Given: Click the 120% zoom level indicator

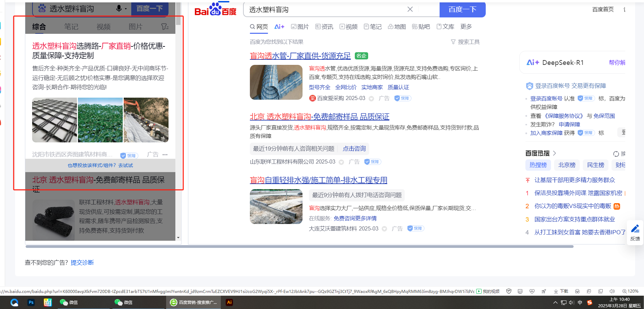Looking at the screenshot, I should [x=630, y=291].
